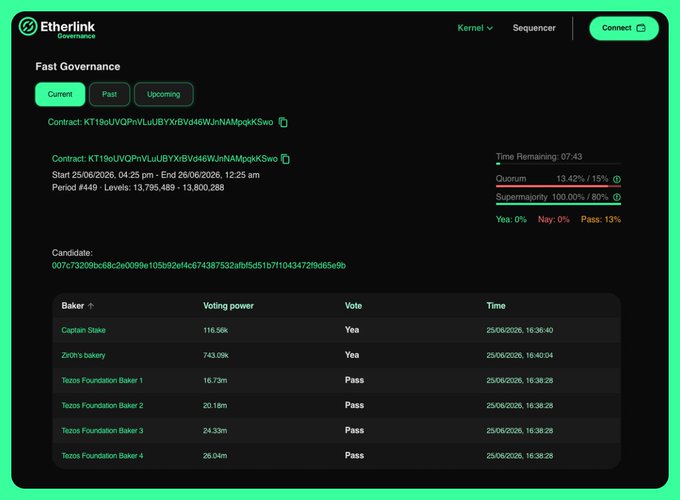Click the 26.04m voting power cell
This screenshot has height=500, width=680.
click(215, 456)
